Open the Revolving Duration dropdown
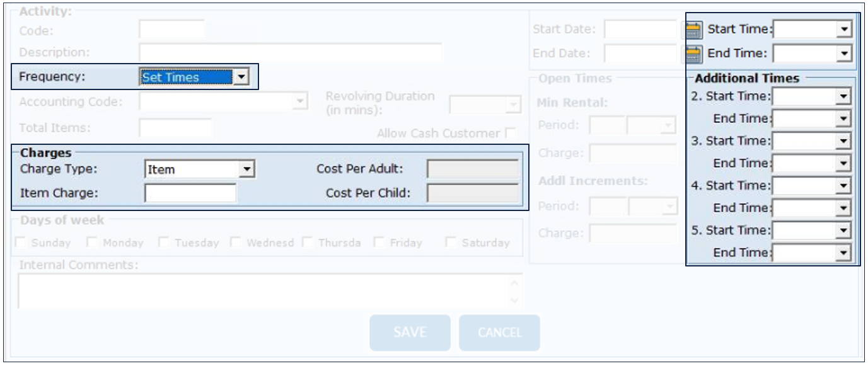 click(x=513, y=105)
